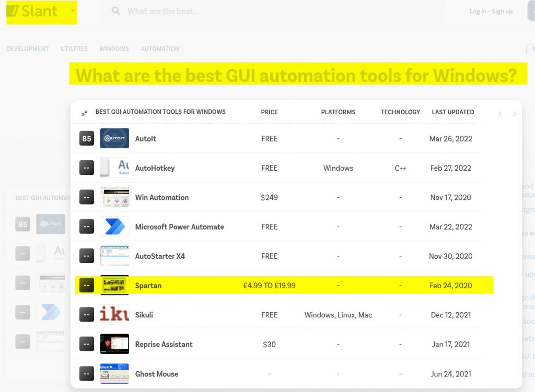The height and width of the screenshot is (392, 535).
Task: Sort by the Price column header
Action: (269, 112)
